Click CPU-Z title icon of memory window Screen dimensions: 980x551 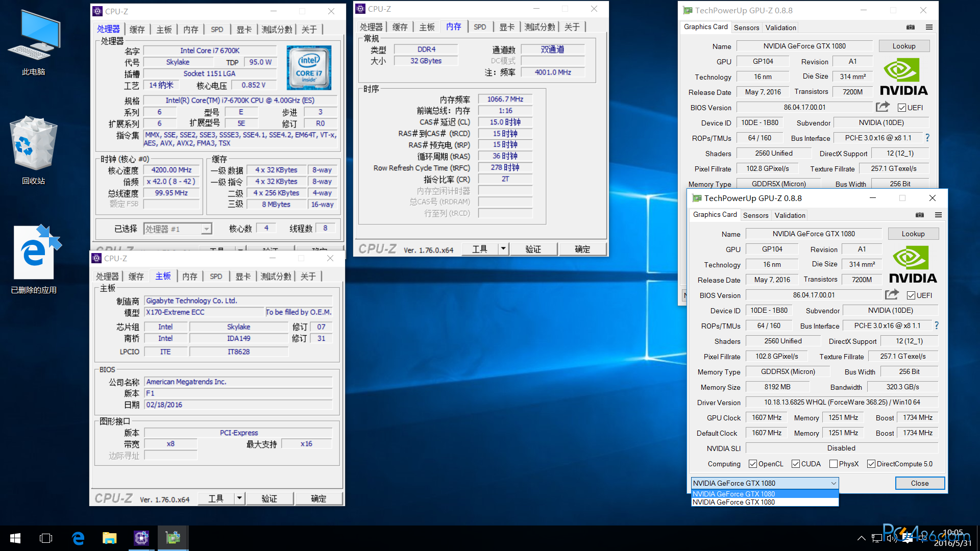(x=360, y=9)
